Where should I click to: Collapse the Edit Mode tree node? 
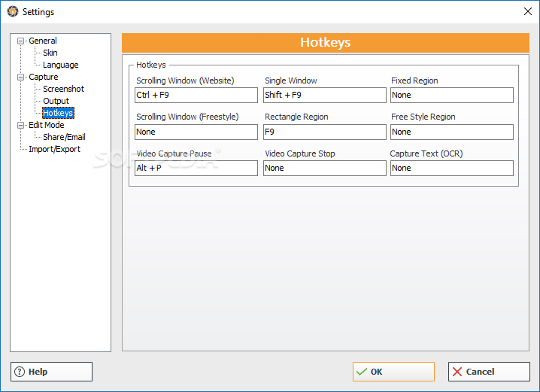click(20, 126)
